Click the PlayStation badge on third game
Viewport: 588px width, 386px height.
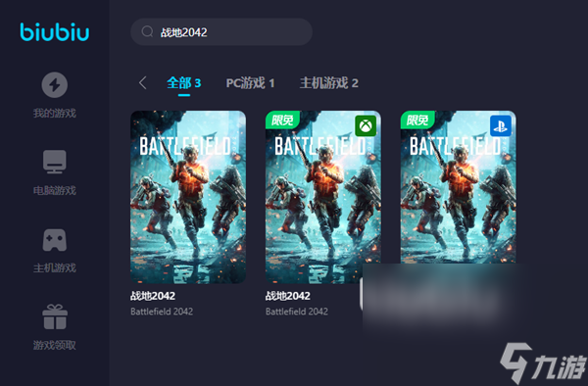[x=501, y=125]
